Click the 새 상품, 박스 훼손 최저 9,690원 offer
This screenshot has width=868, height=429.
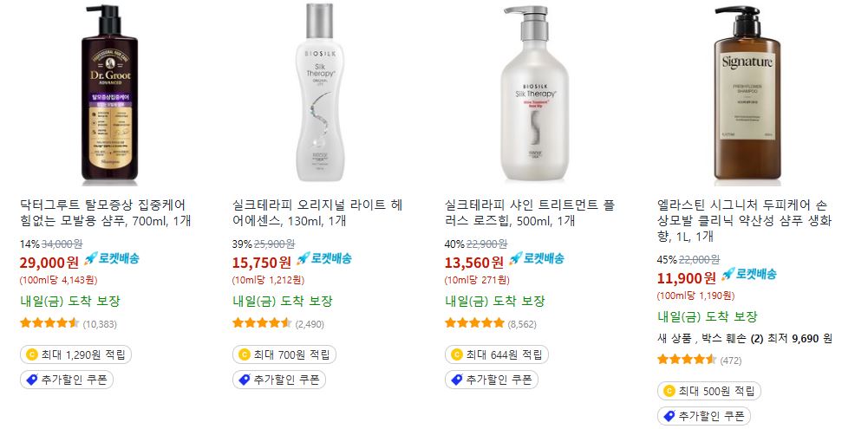click(x=745, y=339)
